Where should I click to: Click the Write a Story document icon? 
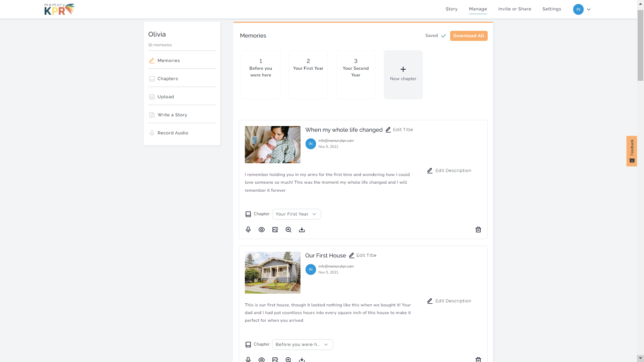(x=152, y=115)
